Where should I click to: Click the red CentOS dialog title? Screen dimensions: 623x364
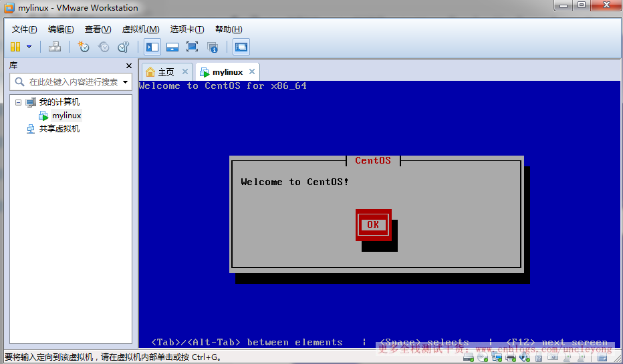(373, 160)
